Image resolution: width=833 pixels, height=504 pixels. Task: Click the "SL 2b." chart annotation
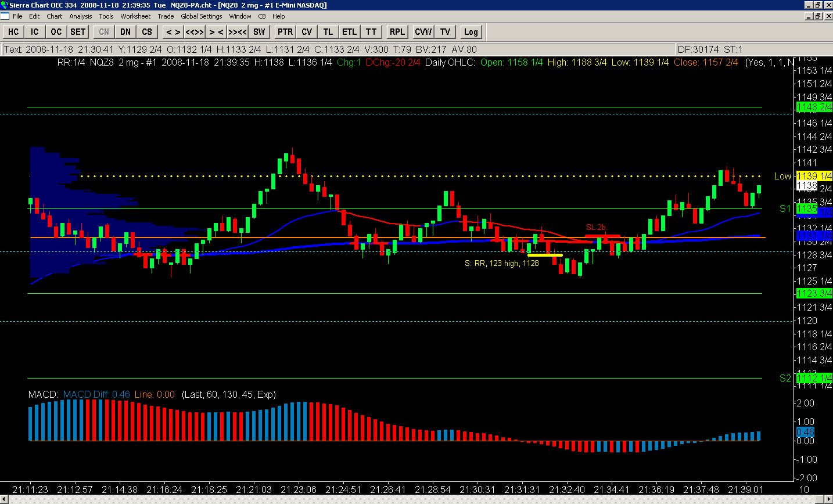point(596,228)
